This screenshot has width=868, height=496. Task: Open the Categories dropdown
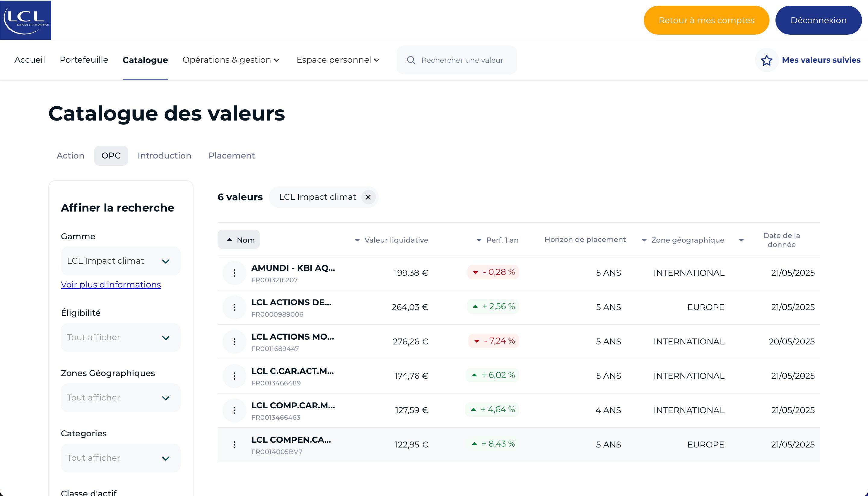coord(121,458)
